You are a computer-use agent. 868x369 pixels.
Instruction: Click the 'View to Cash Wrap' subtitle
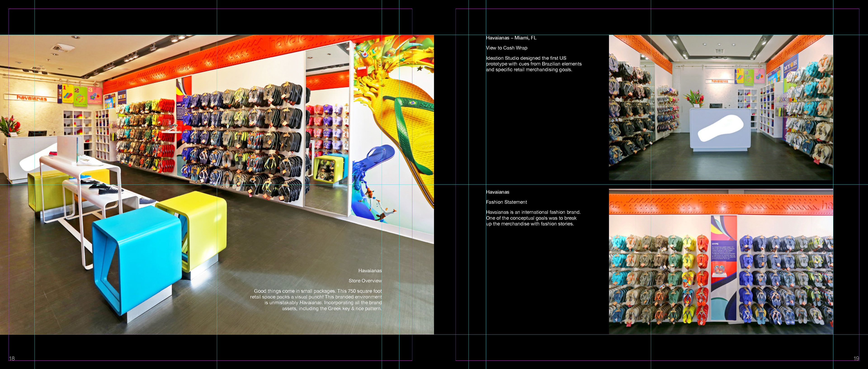(x=507, y=48)
